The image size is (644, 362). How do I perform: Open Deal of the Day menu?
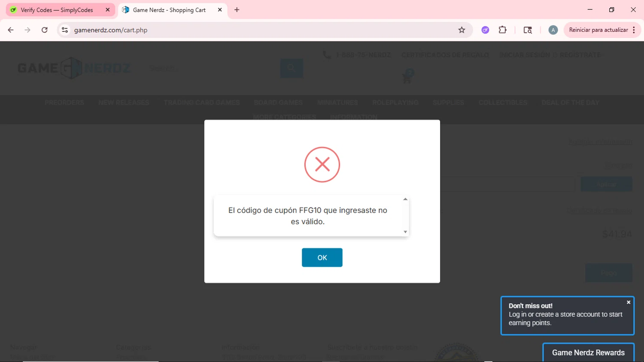pyautogui.click(x=571, y=103)
